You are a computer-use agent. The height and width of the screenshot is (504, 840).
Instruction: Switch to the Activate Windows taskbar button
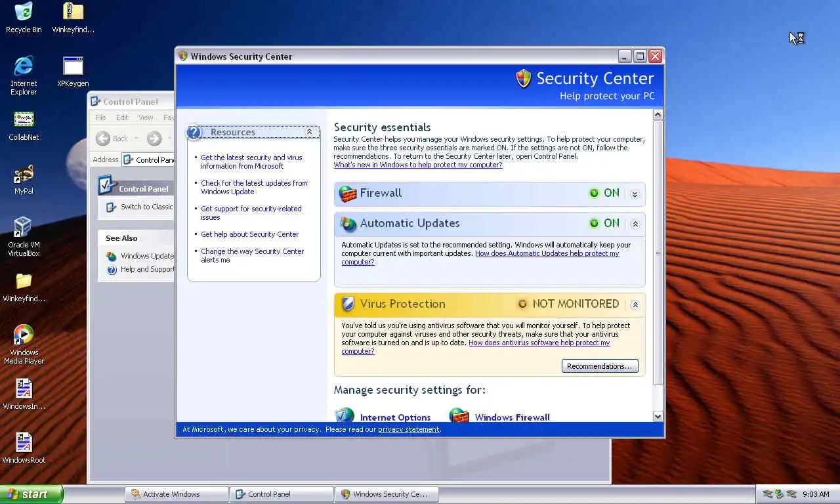point(177,494)
